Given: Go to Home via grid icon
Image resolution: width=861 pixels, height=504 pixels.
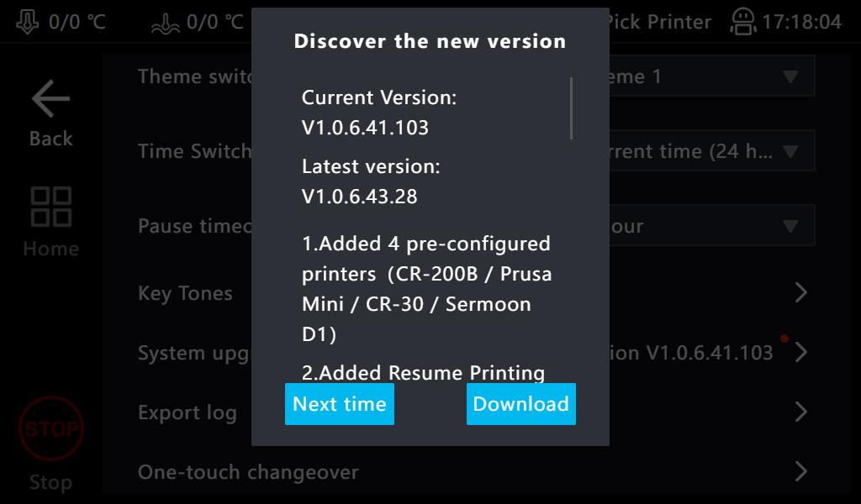Looking at the screenshot, I should 50,207.
